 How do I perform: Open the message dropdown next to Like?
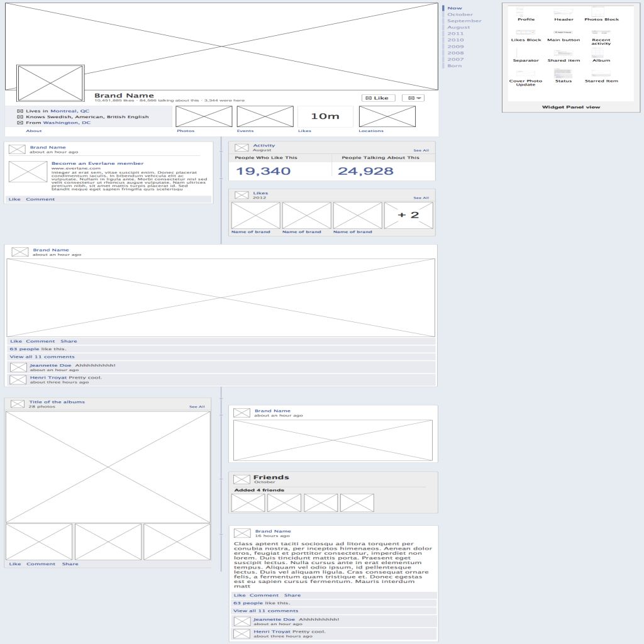click(x=413, y=98)
